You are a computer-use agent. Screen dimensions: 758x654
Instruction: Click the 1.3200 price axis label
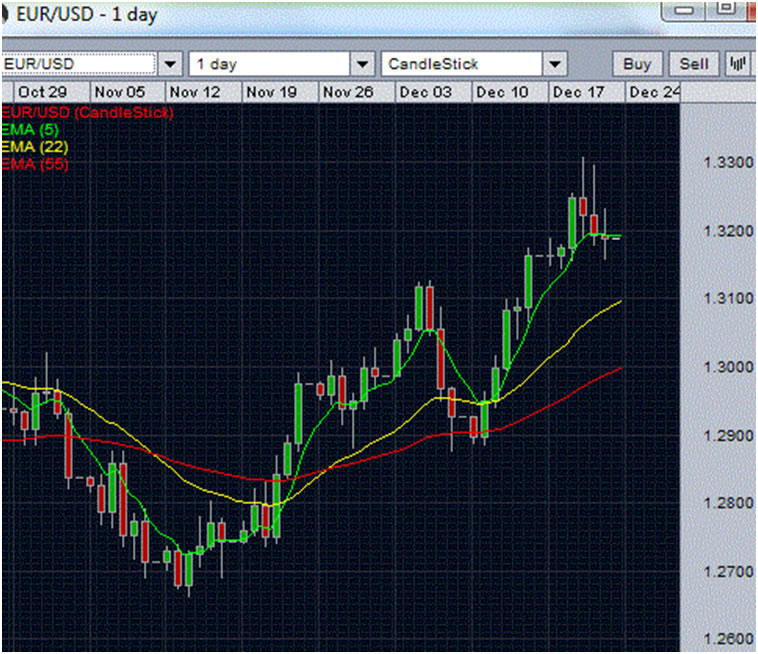728,231
